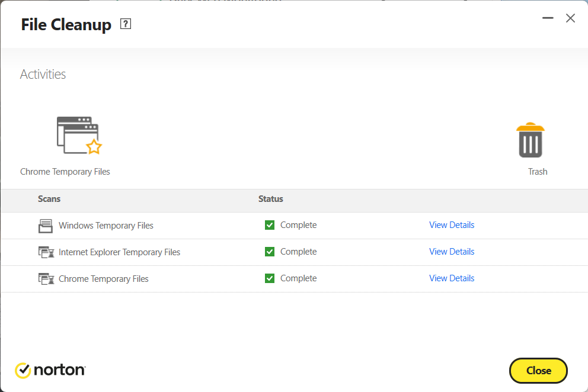
Task: Click the File Cleanup title
Action: pyautogui.click(x=66, y=25)
